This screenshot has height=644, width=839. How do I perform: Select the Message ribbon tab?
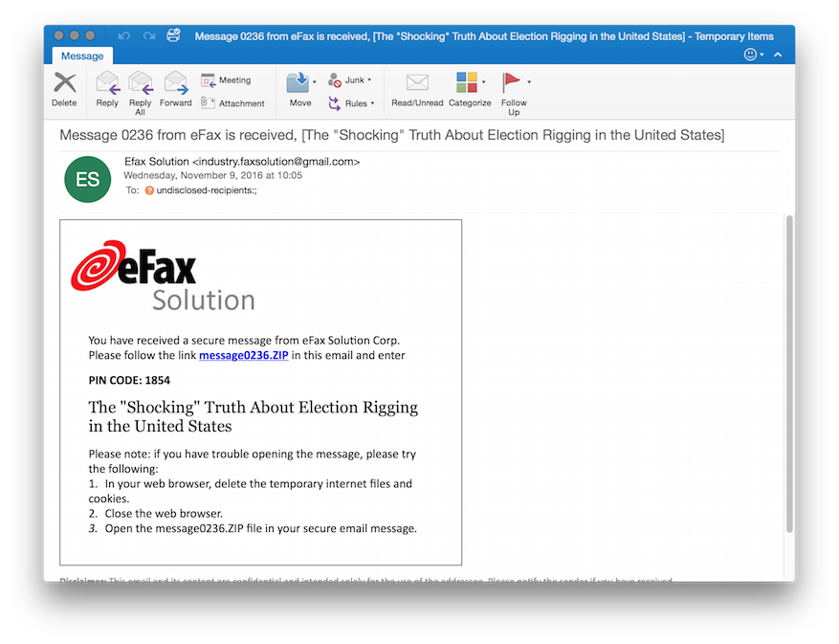pyautogui.click(x=82, y=56)
